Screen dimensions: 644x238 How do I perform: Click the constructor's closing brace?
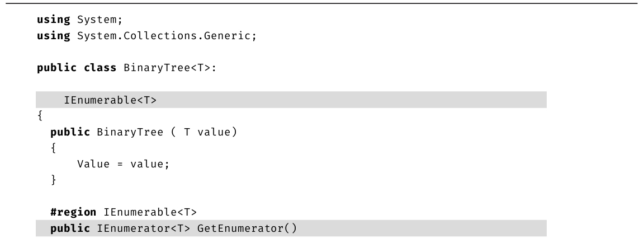coord(54,180)
